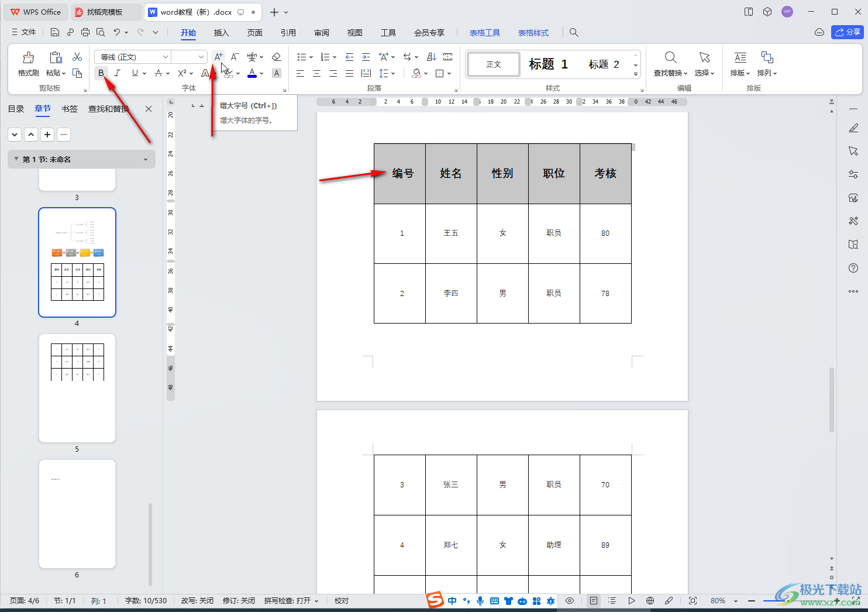Center align text
This screenshot has width=868, height=612.
pos(316,73)
